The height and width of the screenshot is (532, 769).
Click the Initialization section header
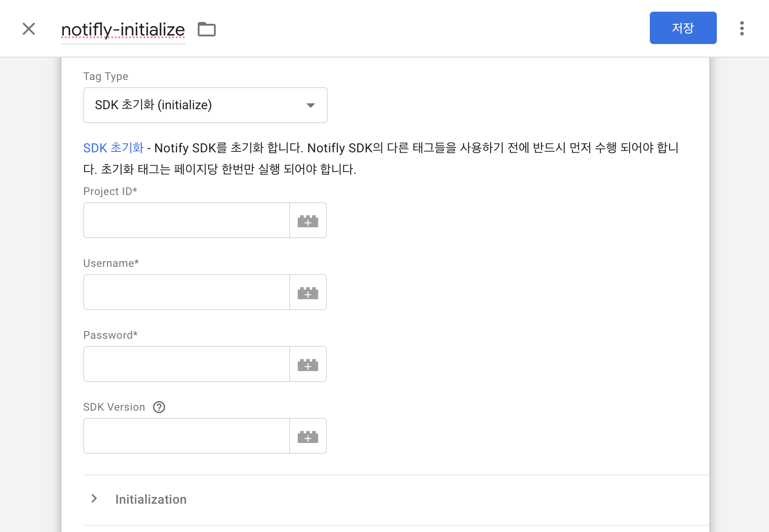coord(151,499)
